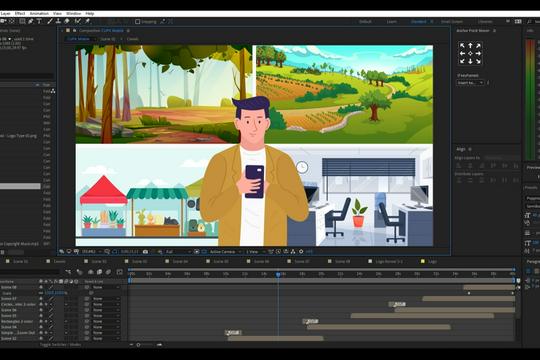The width and height of the screenshot is (540, 360).
Task: Select the Type (T) tool
Action: (x=39, y=21)
